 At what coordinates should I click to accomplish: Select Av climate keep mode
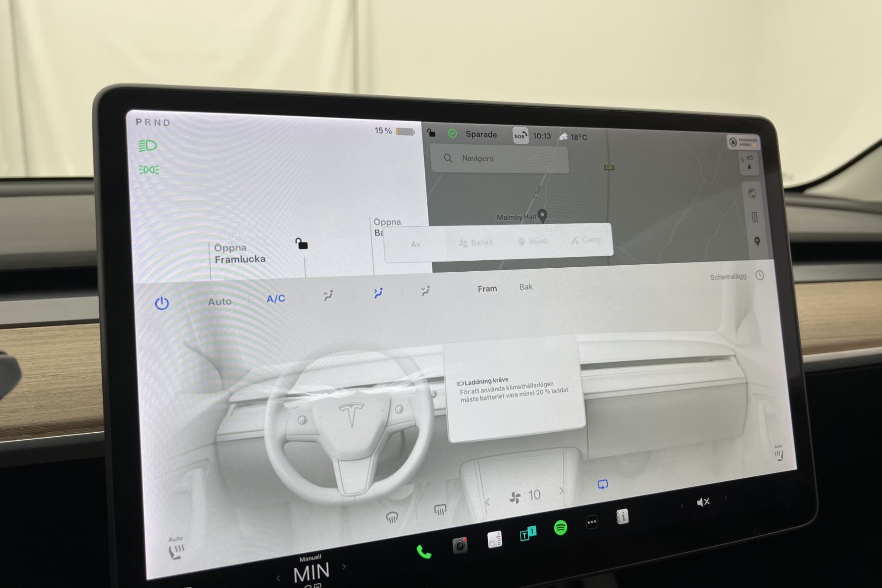[415, 244]
